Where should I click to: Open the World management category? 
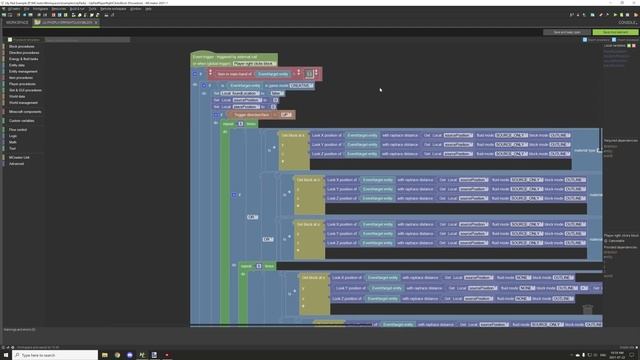point(23,102)
